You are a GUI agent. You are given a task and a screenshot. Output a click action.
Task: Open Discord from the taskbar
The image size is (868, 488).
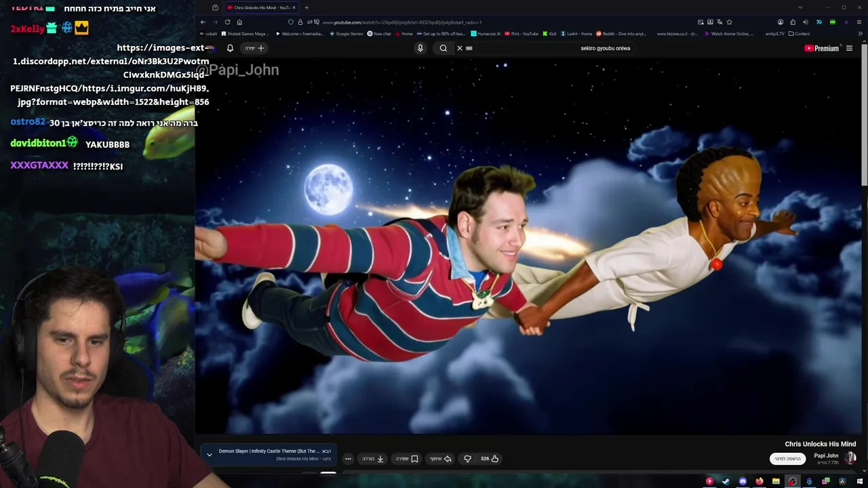[743, 481]
